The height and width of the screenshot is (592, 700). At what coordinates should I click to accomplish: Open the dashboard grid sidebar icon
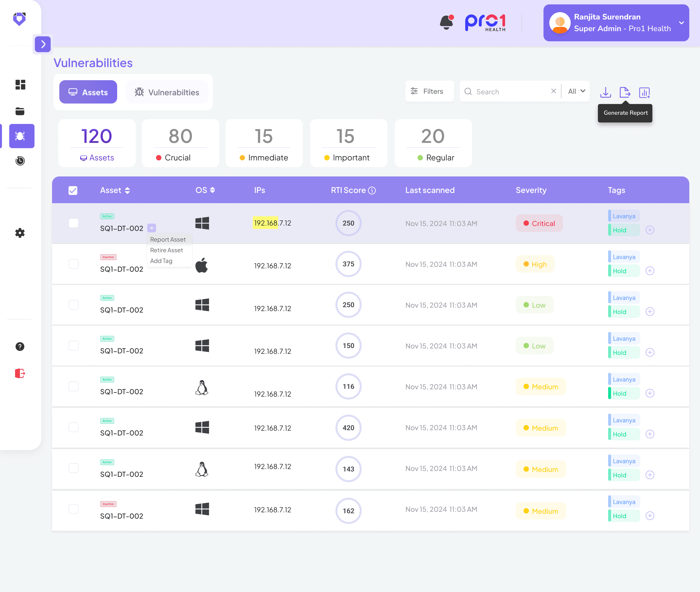[x=20, y=85]
